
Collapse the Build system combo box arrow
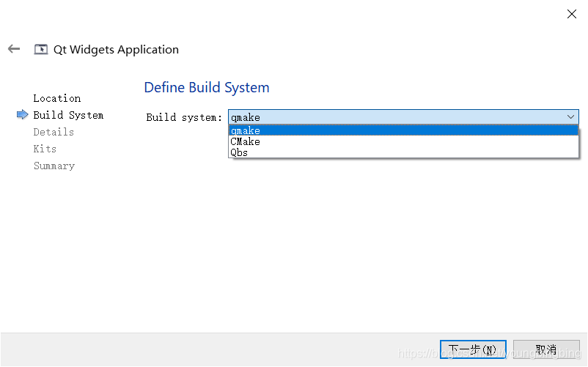click(570, 117)
